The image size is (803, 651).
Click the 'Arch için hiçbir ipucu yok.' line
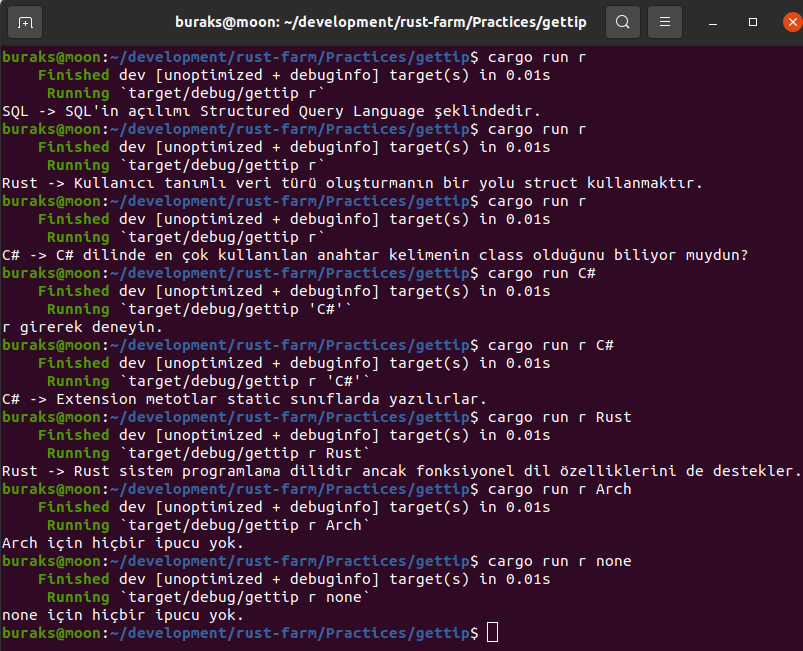click(123, 543)
